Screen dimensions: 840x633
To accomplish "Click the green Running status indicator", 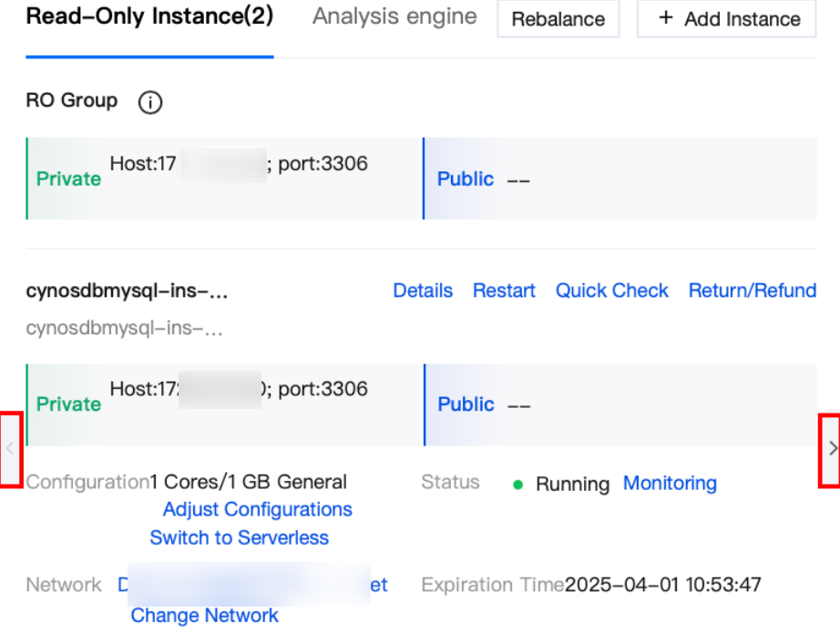I will point(518,485).
